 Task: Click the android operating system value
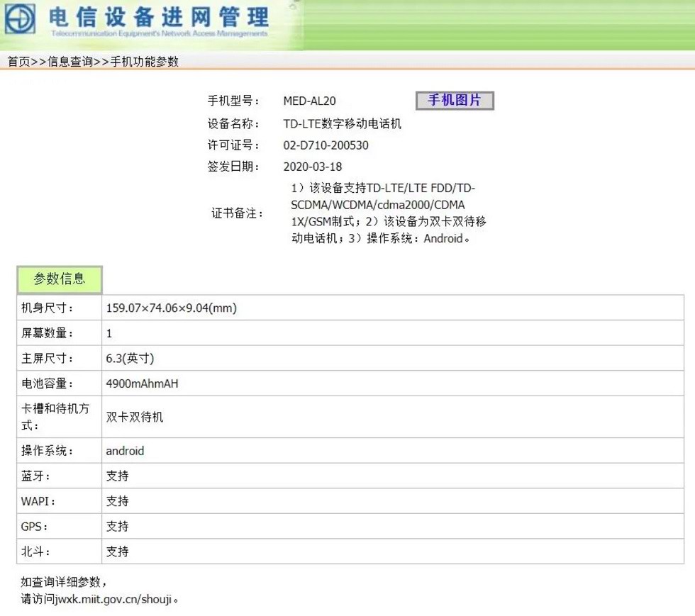125,451
